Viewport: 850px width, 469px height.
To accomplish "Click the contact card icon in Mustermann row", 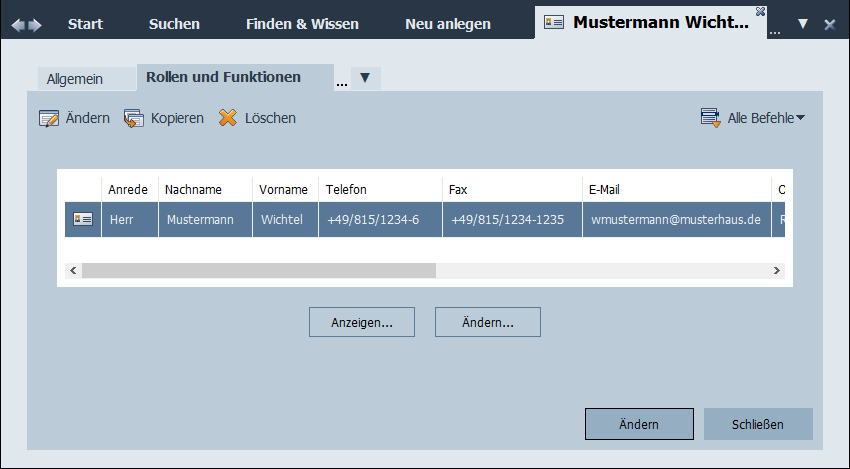I will [x=83, y=219].
